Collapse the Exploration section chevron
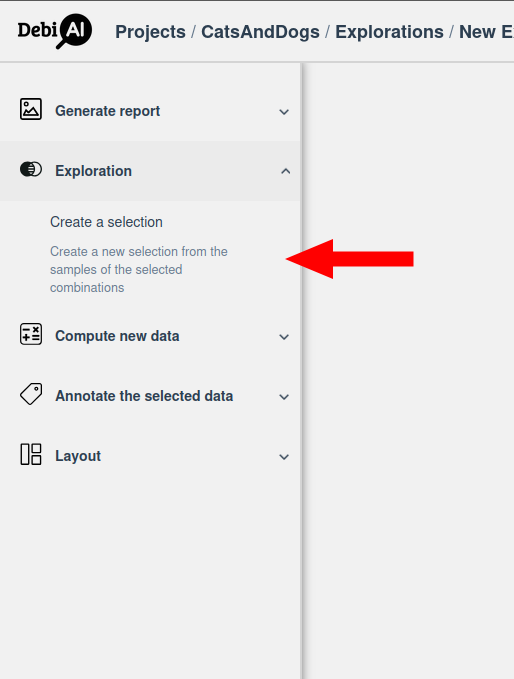 (285, 171)
